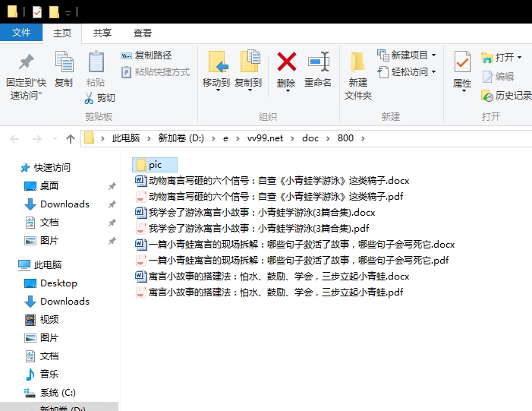
Task: Open pinned Downloads under Quick Access
Action: point(57,204)
